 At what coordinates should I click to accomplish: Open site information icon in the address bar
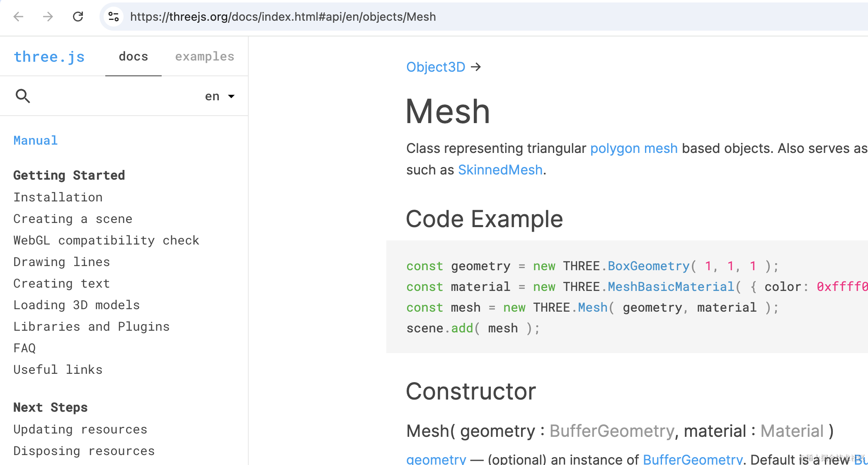tap(114, 17)
